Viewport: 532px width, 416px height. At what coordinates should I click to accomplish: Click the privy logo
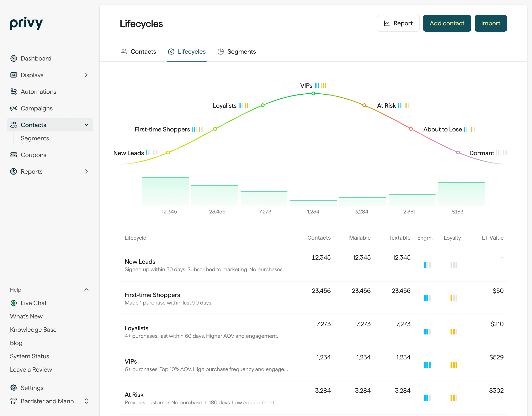(x=26, y=24)
